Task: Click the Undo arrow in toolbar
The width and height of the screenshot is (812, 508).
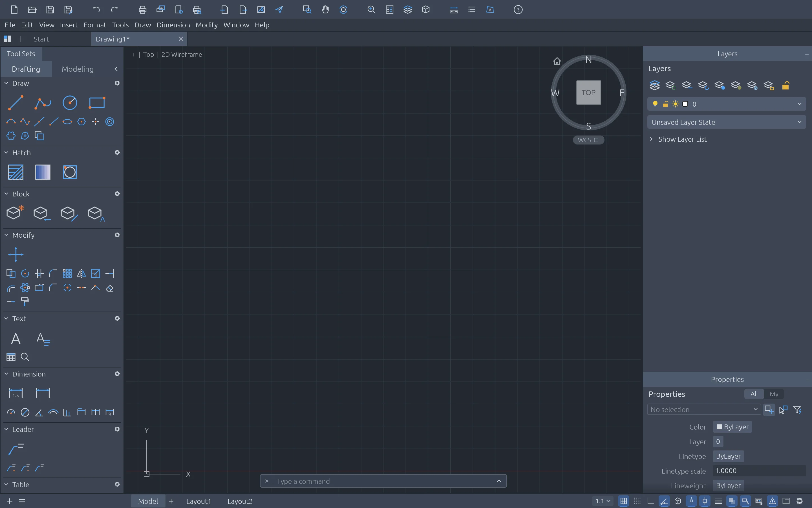Action: coord(96,9)
